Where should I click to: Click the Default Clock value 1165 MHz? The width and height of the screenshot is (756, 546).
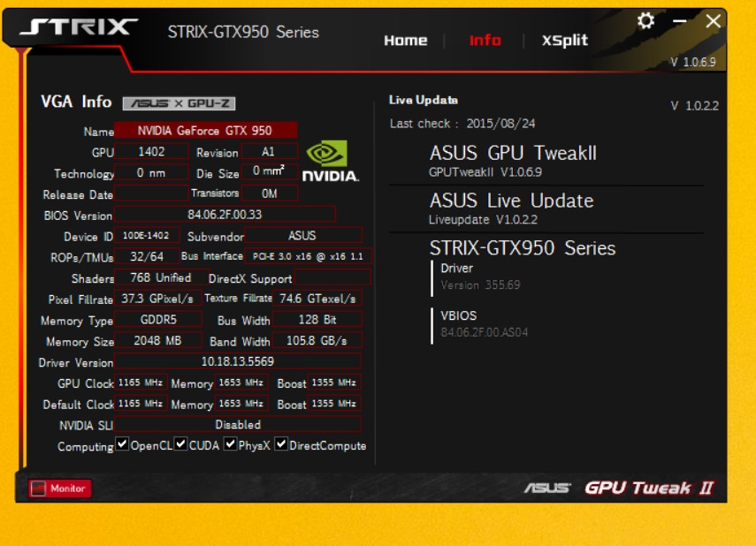[141, 404]
